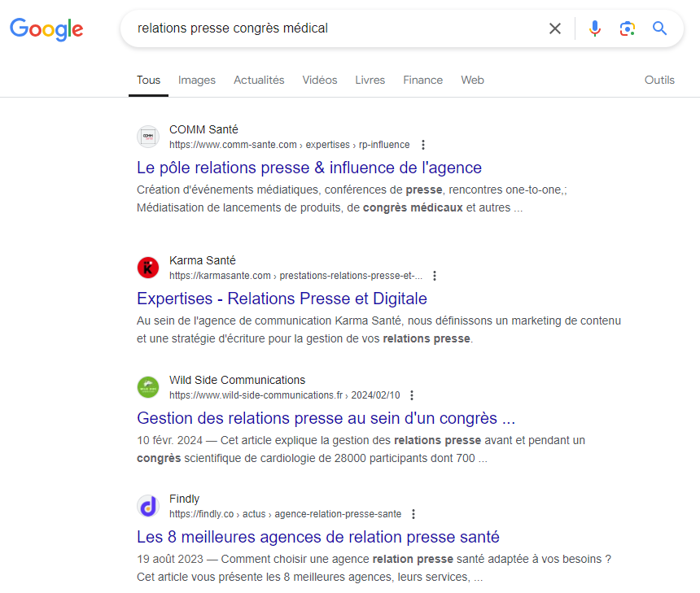
Task: Click the 'Karma Santé' site name
Action: [x=202, y=260]
